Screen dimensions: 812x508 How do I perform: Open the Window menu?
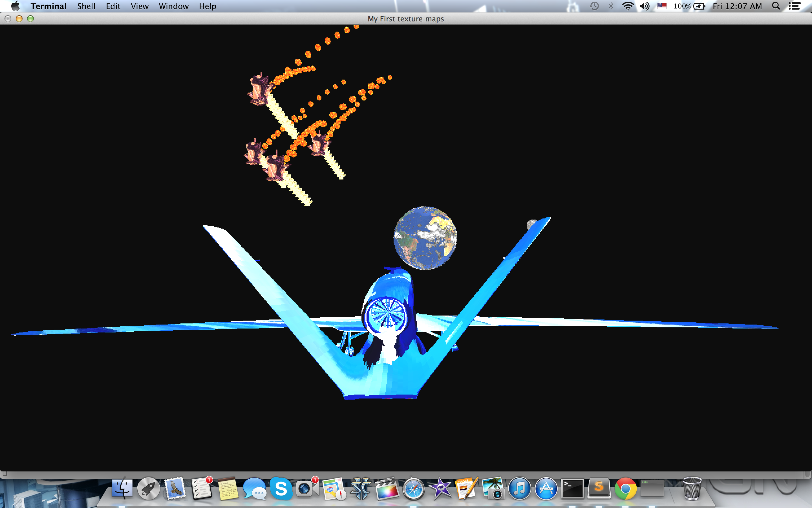point(173,6)
